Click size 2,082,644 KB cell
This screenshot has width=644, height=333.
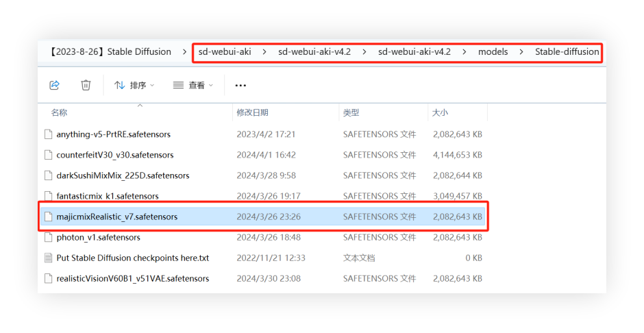click(x=458, y=175)
